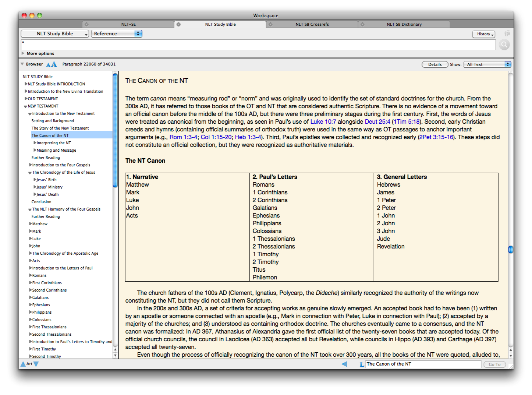
Task: Collapse the Browser pane triangle
Action: tap(22, 64)
